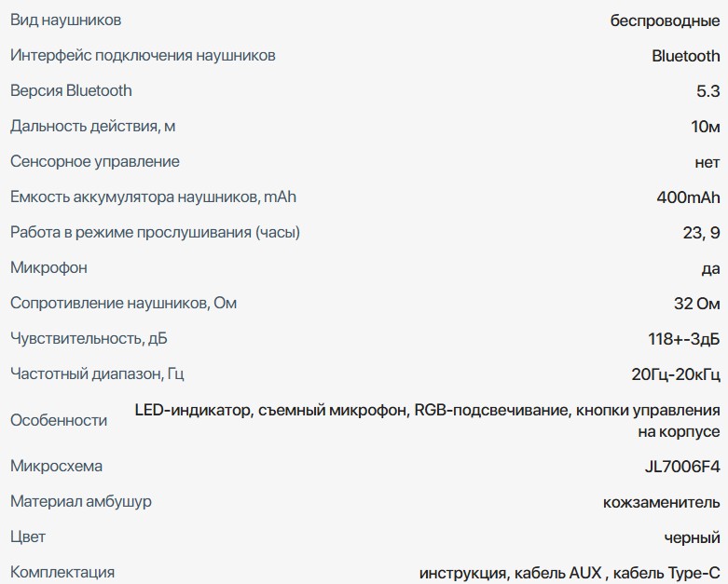
Task: Select the '32 Ом' impedance value
Action: click(696, 304)
